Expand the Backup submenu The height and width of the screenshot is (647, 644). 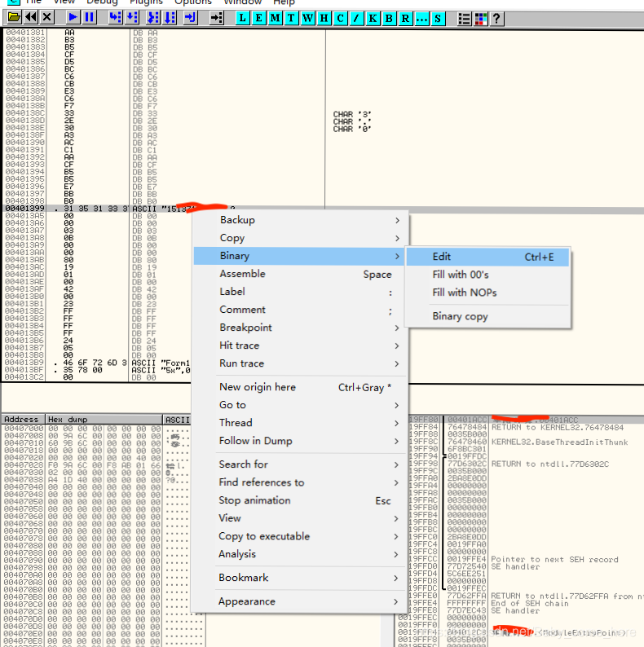point(301,220)
